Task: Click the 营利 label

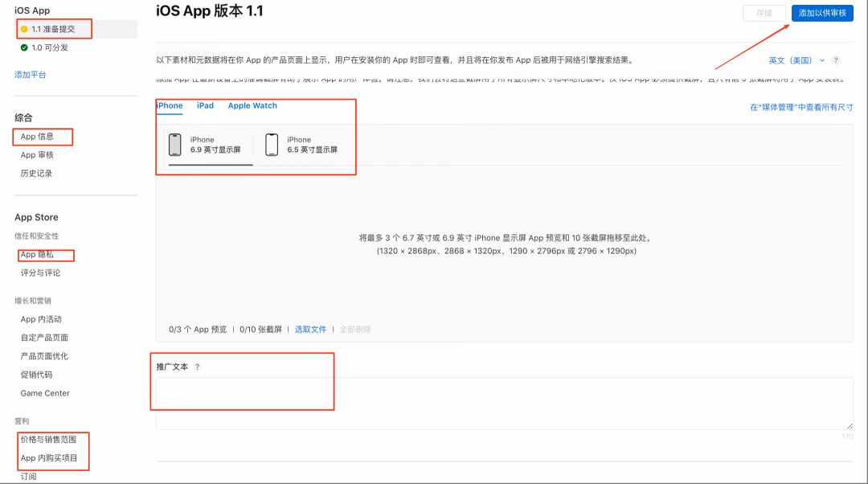Action: [x=22, y=420]
